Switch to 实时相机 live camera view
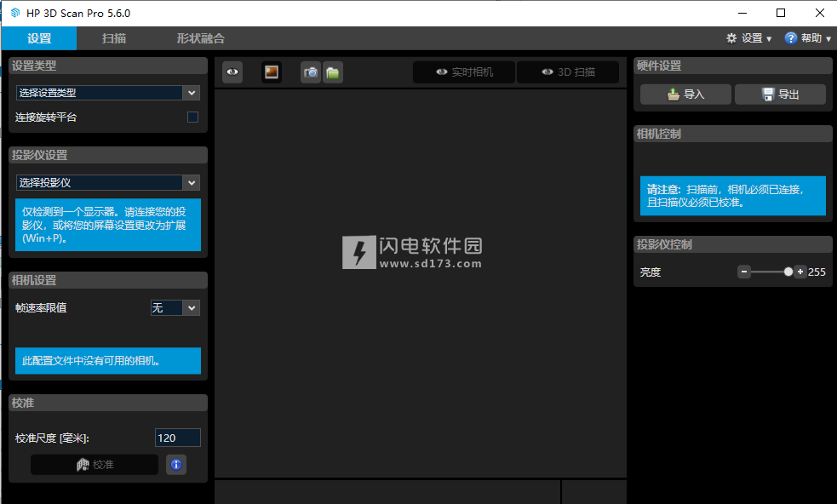 (464, 72)
